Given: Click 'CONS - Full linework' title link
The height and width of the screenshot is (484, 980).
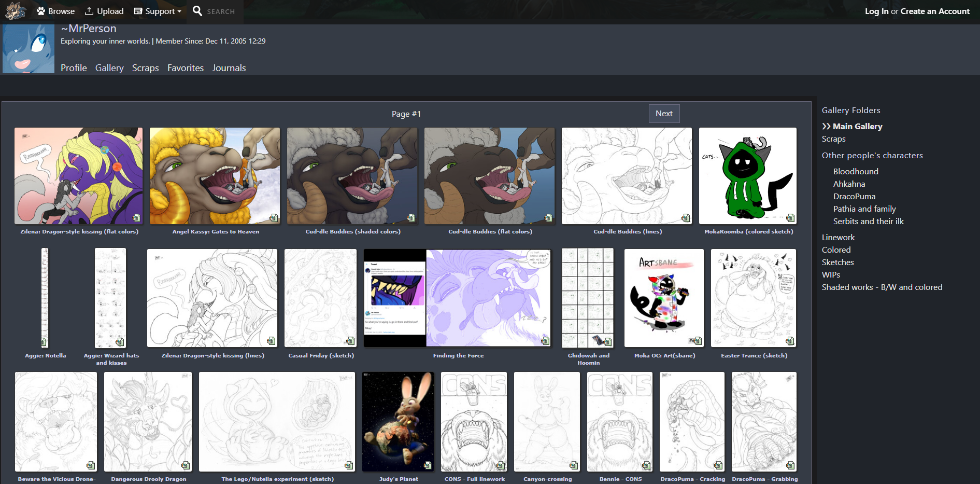Looking at the screenshot, I should coord(475,479).
